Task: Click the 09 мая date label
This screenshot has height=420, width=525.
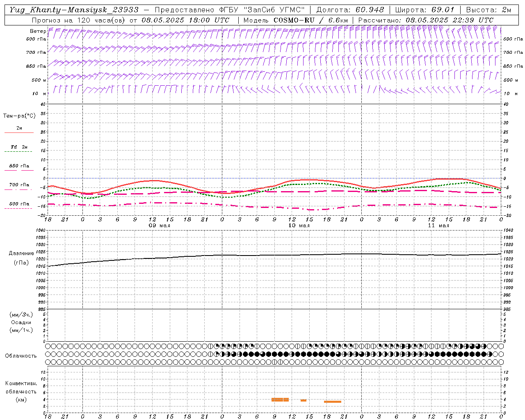Action: pos(159,226)
